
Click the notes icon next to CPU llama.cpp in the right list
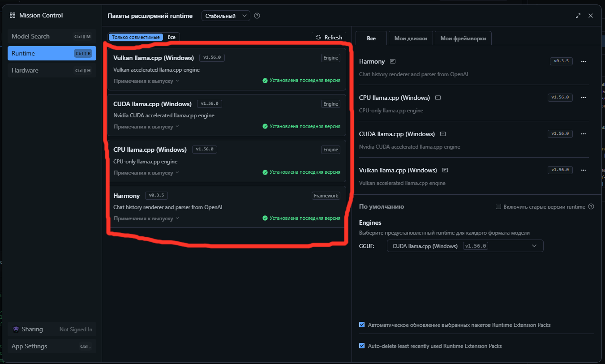(438, 98)
